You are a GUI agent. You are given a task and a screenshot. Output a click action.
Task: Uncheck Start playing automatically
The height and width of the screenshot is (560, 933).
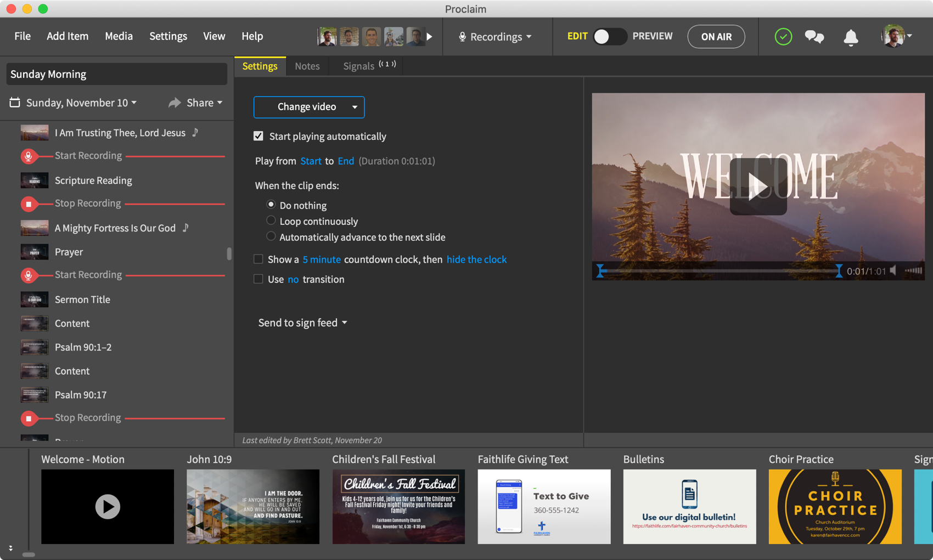[x=258, y=136]
